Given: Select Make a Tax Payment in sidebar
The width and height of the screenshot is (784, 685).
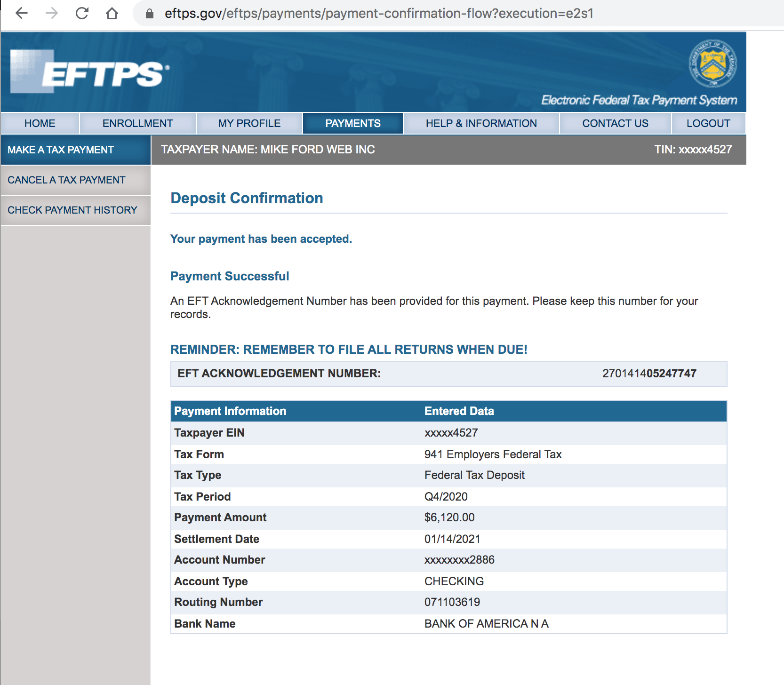Looking at the screenshot, I should tap(61, 150).
